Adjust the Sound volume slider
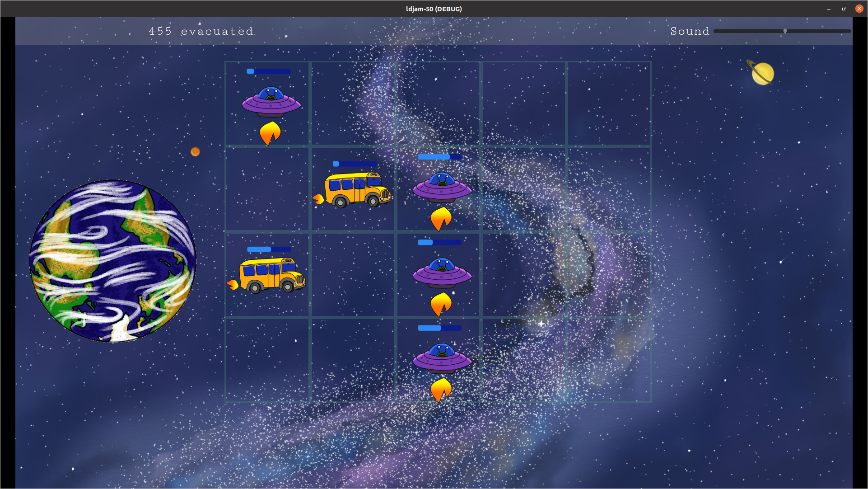 point(782,31)
